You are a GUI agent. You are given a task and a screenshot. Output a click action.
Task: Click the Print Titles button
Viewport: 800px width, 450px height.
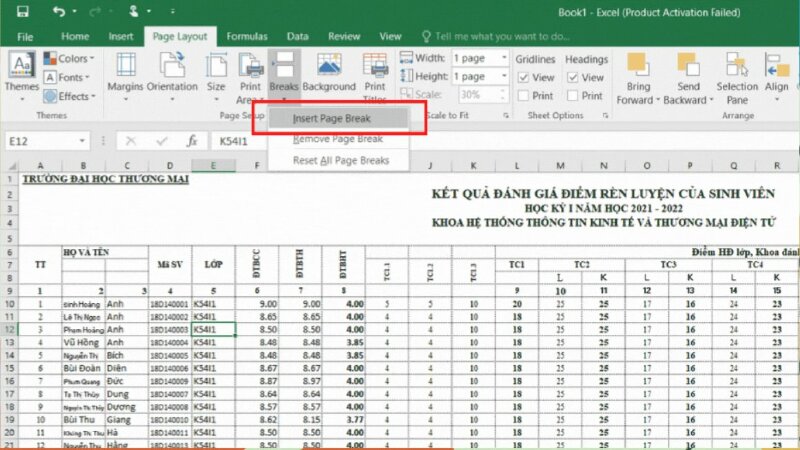[375, 77]
